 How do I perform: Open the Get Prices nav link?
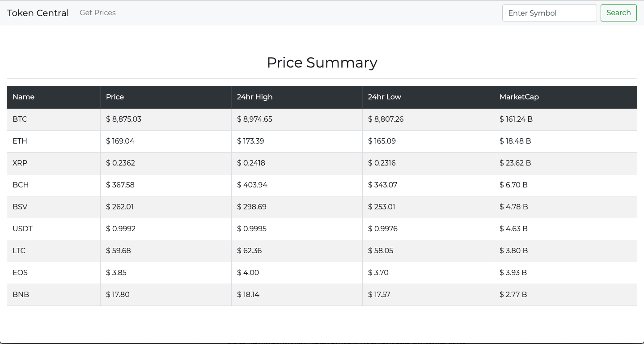(x=97, y=13)
